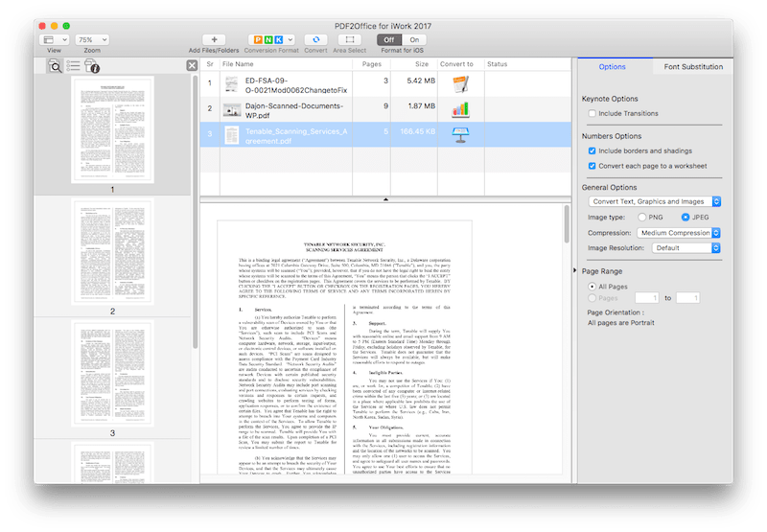Click the Add Files/Folders plus button

pyautogui.click(x=214, y=39)
